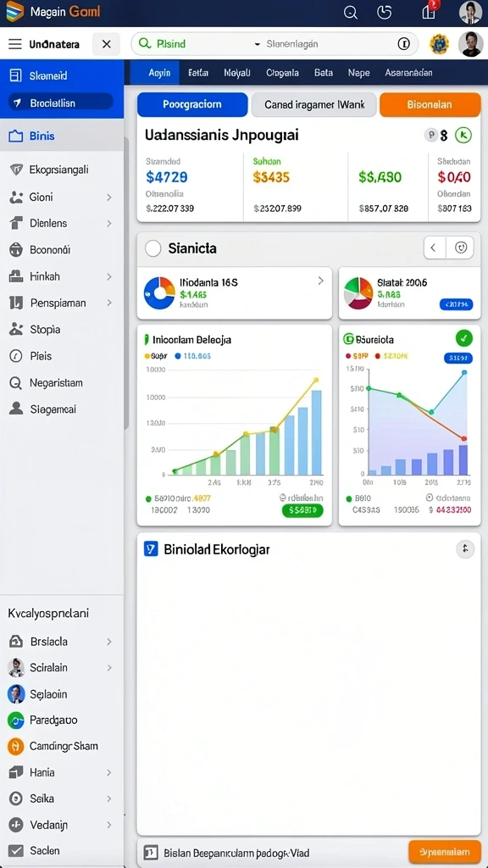Image resolution: width=488 pixels, height=868 pixels.
Task: Click the info icon in the search bar
Action: click(x=404, y=44)
